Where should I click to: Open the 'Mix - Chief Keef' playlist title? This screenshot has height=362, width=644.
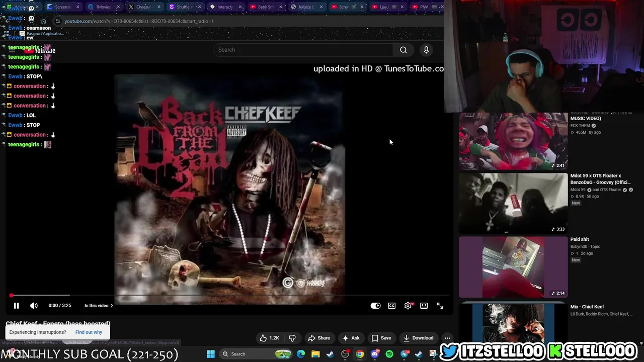pyautogui.click(x=587, y=307)
